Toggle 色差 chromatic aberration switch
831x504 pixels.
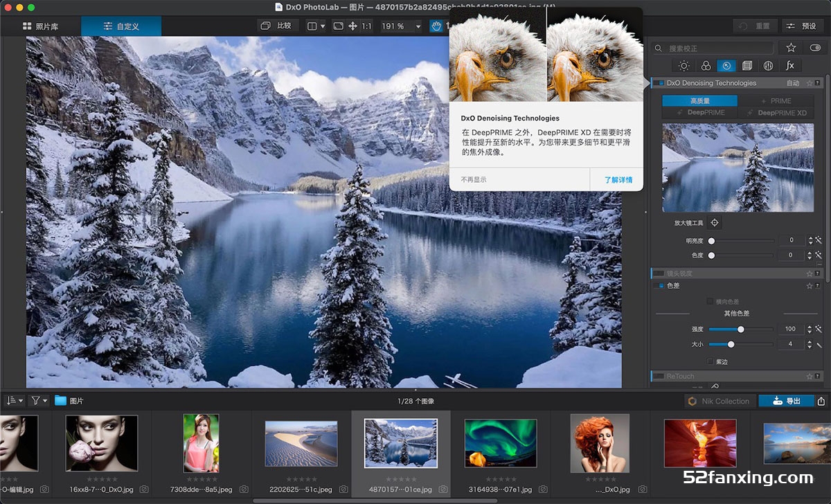660,285
